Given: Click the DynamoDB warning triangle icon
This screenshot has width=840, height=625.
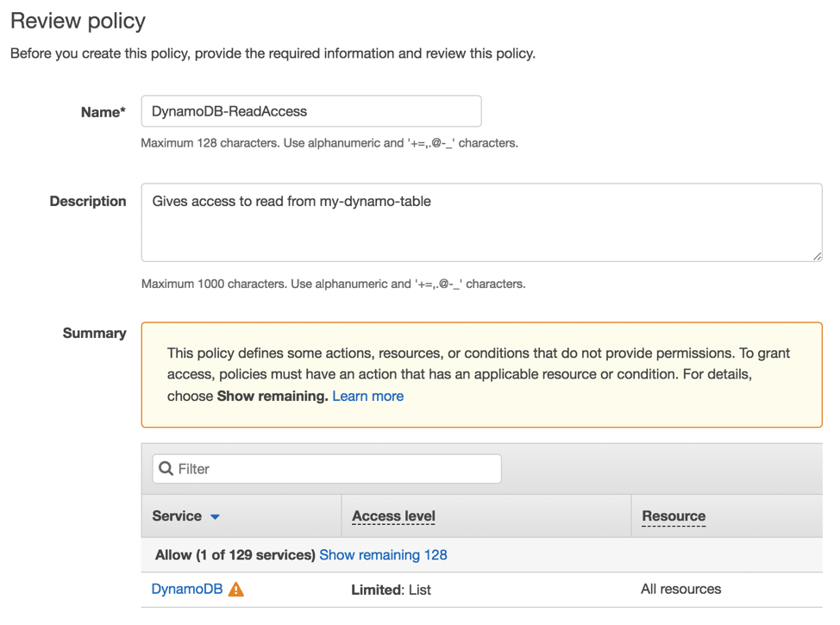Looking at the screenshot, I should pyautogui.click(x=235, y=590).
